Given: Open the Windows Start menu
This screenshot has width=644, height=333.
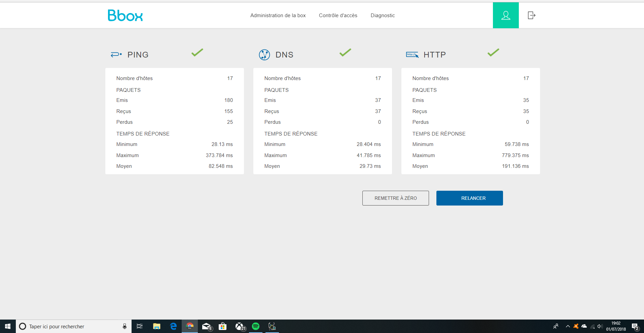Looking at the screenshot, I should point(8,326).
